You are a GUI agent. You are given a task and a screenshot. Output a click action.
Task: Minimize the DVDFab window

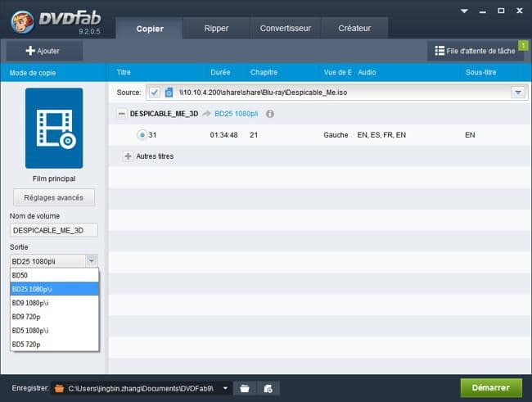click(x=483, y=11)
